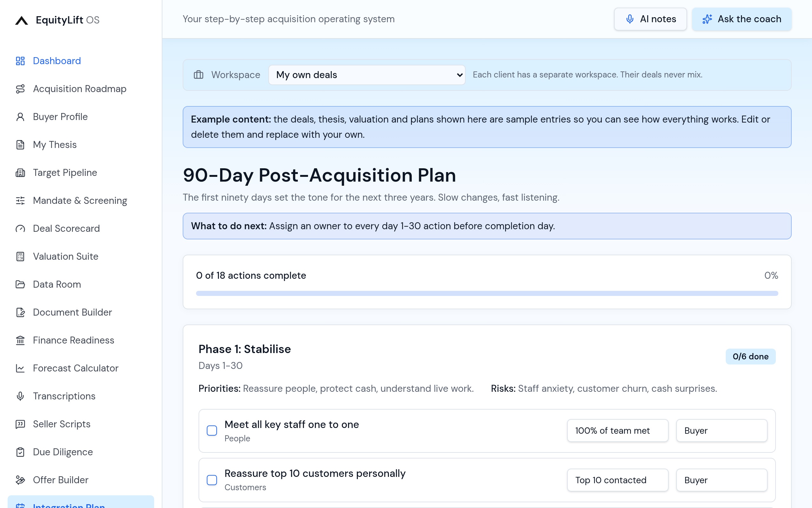Click the Target Pipeline building icon

[20, 173]
